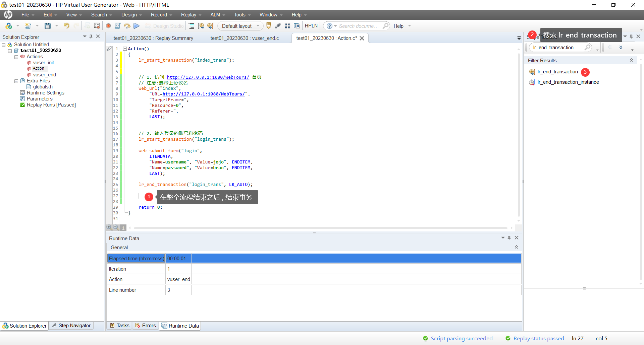The image size is (644, 345).
Task: Collapse the Filter Results section
Action: click(631, 60)
